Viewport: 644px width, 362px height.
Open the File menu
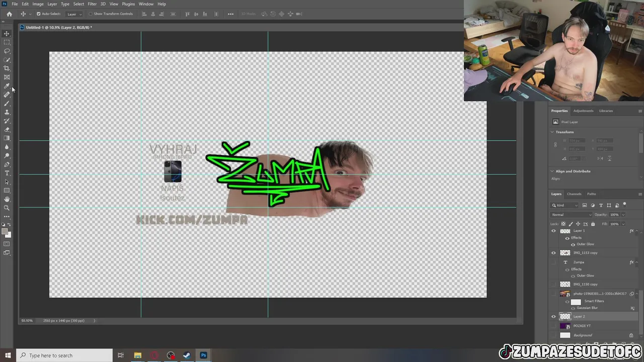click(x=15, y=4)
